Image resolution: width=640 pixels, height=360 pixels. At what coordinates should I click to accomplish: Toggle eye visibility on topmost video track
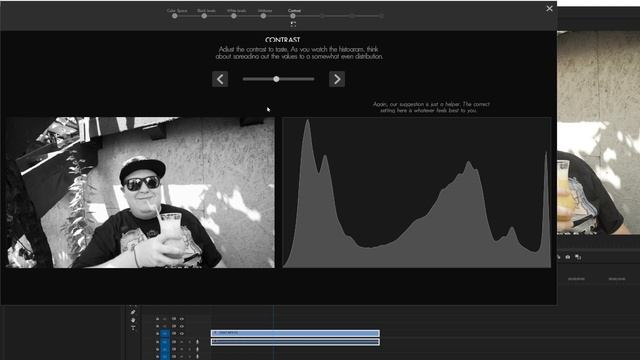pyautogui.click(x=182, y=319)
